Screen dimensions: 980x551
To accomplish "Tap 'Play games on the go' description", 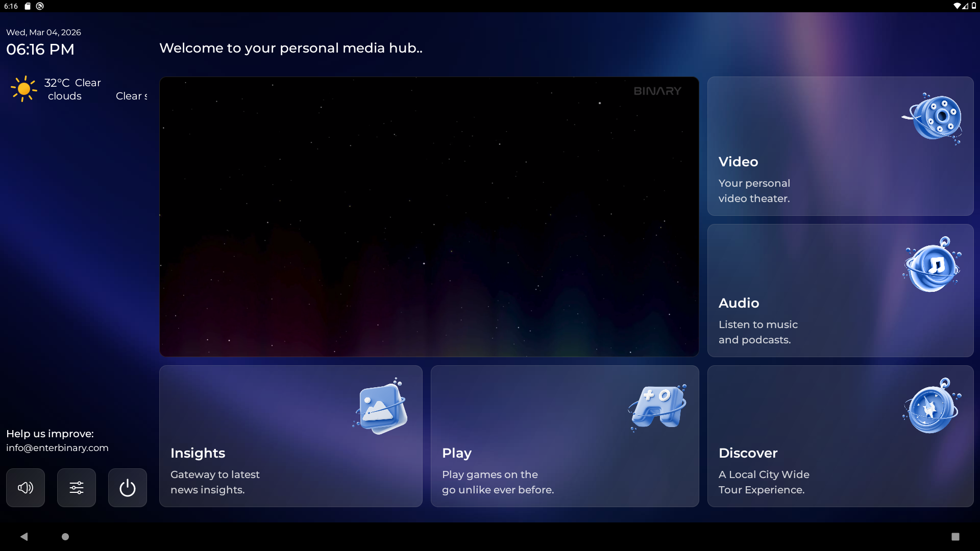I will [x=498, y=482].
